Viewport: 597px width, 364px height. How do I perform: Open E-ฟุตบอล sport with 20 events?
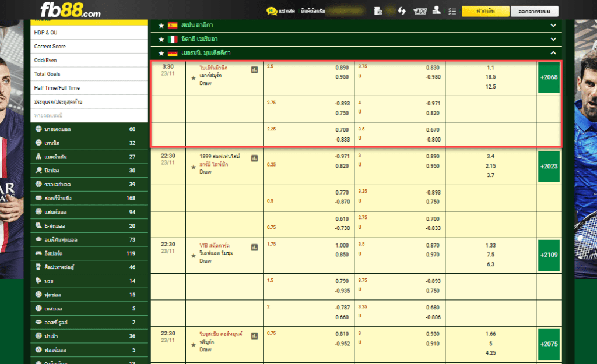(x=89, y=226)
